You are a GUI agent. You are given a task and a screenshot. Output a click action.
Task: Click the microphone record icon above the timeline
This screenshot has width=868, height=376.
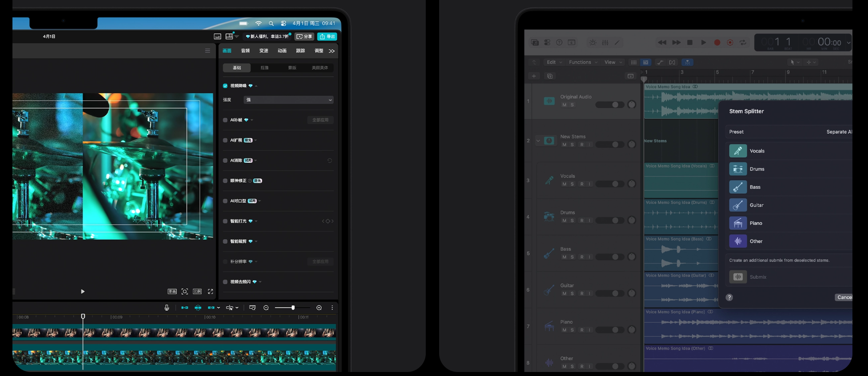pyautogui.click(x=167, y=308)
